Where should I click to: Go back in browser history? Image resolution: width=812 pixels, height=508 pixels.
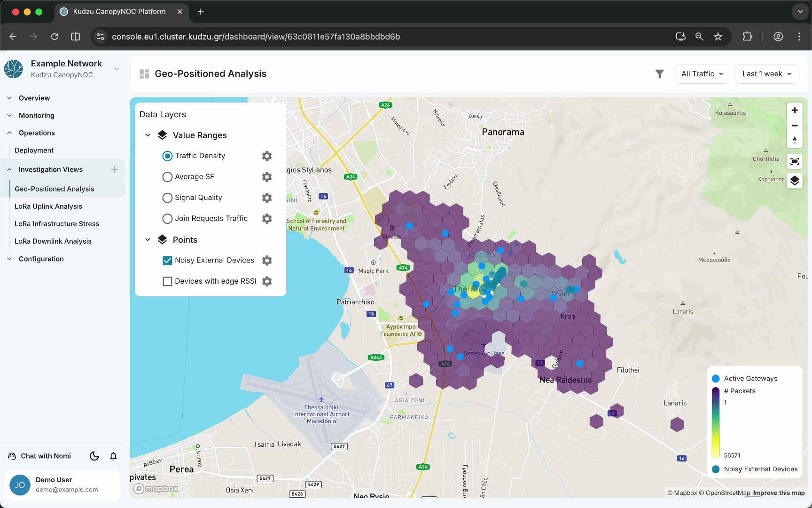pyautogui.click(x=13, y=37)
